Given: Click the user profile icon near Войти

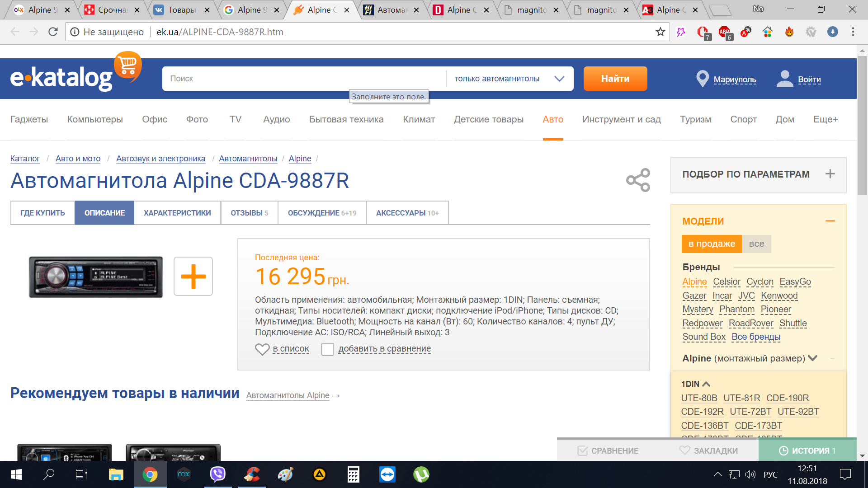Looking at the screenshot, I should click(784, 79).
